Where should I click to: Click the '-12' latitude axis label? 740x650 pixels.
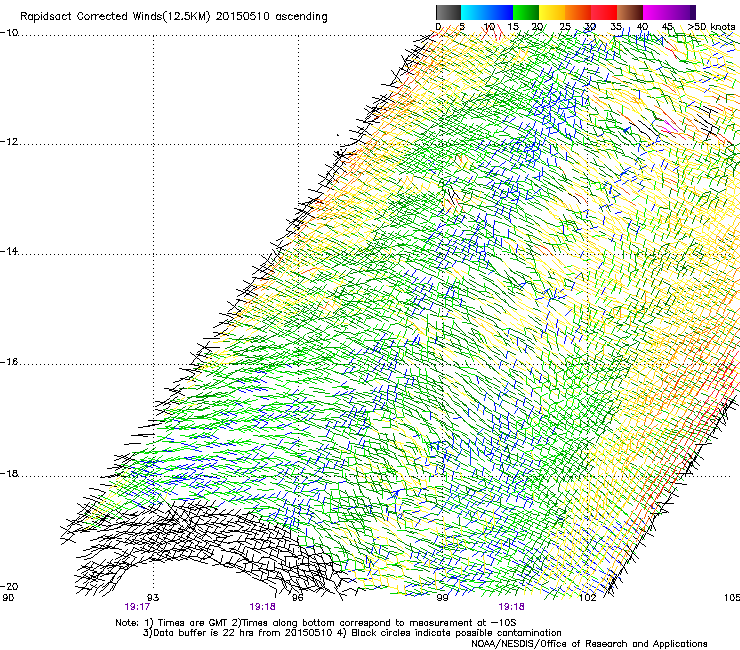[x=9, y=142]
